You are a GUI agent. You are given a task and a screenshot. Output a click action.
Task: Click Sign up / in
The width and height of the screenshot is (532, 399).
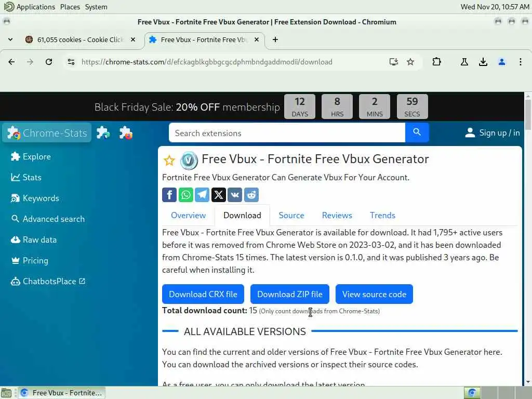click(493, 132)
